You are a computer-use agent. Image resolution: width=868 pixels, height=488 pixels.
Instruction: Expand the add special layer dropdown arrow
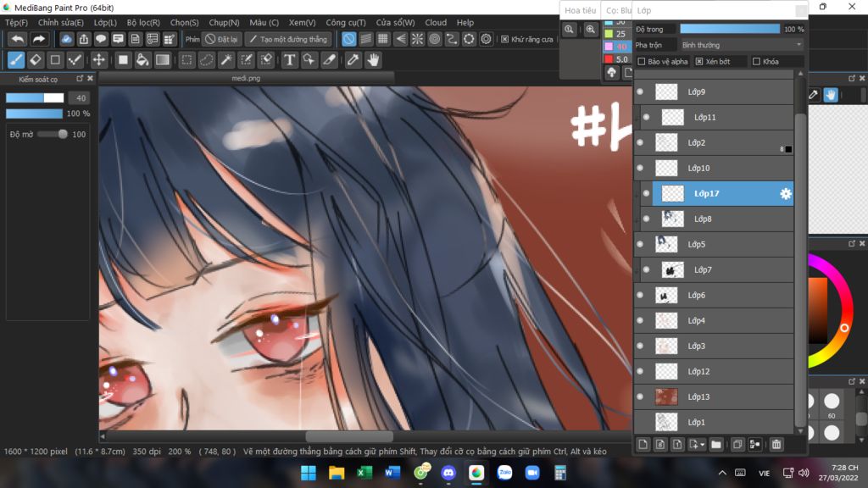pos(703,445)
